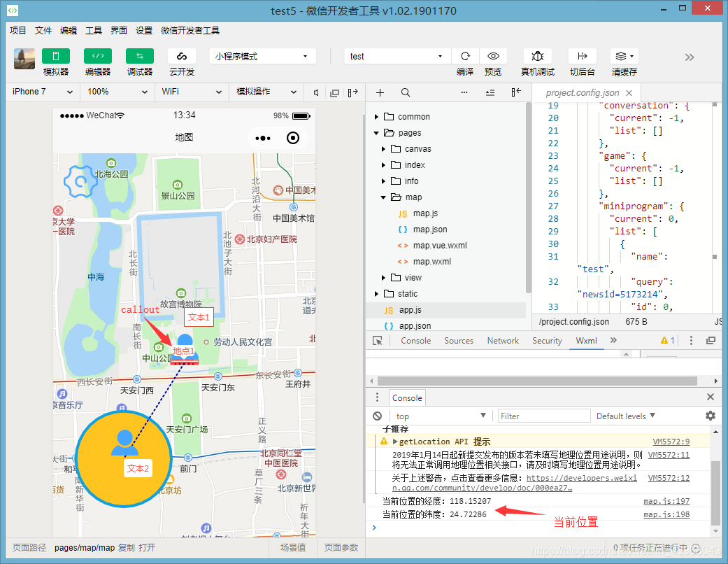Open the 界面 menu
The height and width of the screenshot is (564, 728).
click(118, 30)
